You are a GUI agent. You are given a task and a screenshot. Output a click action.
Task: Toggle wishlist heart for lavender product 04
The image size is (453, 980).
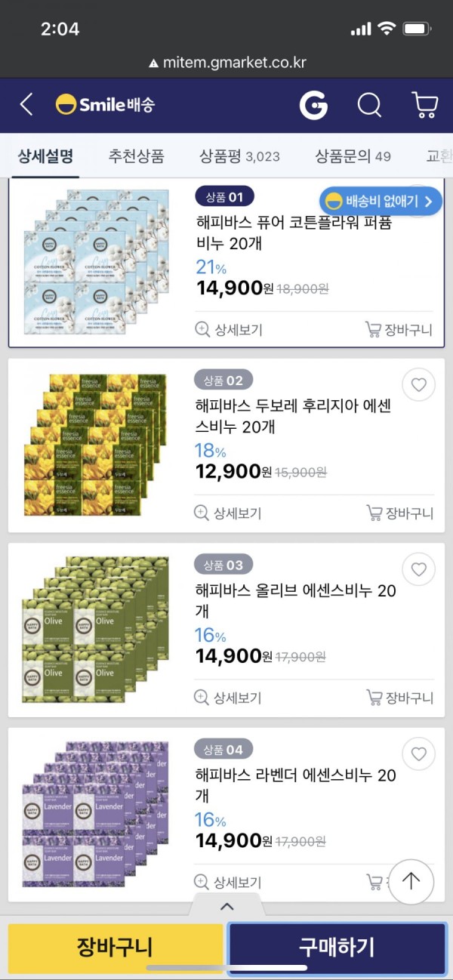point(418,753)
